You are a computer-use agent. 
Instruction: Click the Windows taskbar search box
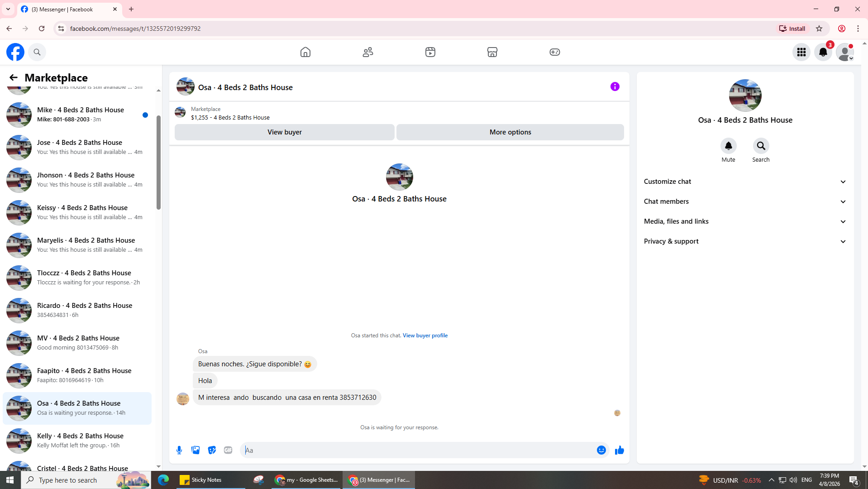coord(86,480)
